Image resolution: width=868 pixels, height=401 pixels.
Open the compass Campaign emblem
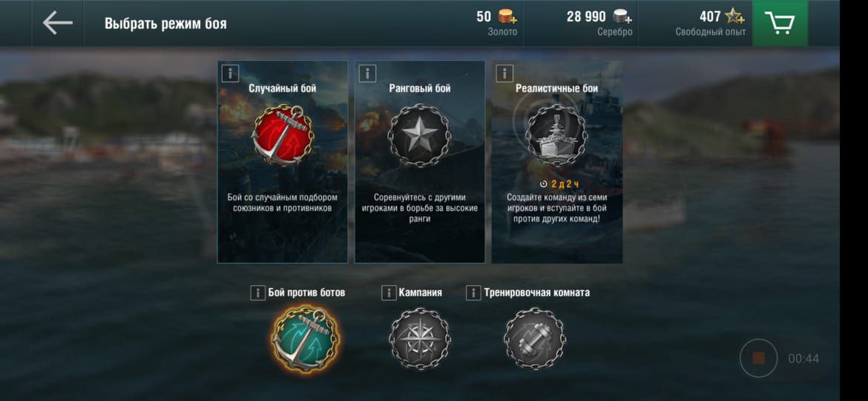(x=420, y=339)
